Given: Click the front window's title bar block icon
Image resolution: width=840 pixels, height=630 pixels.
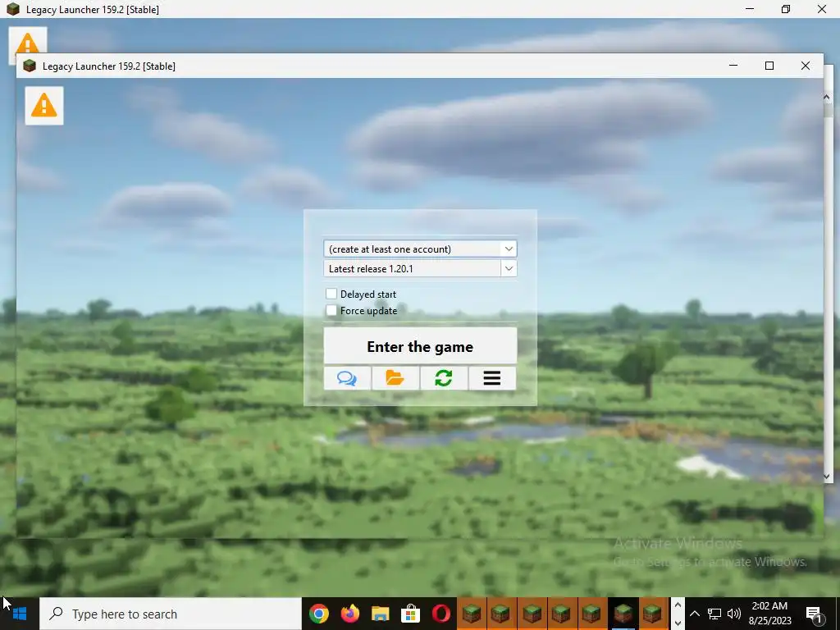Looking at the screenshot, I should click(30, 66).
